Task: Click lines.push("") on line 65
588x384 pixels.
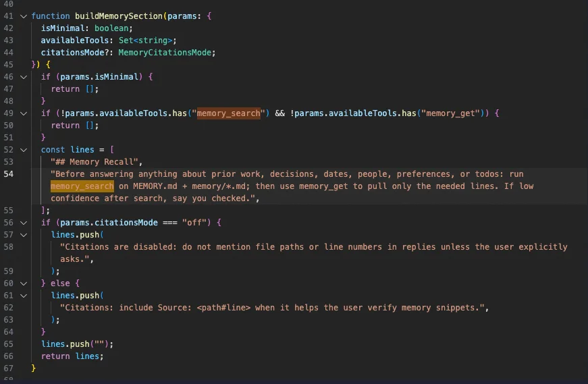Action: (77, 344)
